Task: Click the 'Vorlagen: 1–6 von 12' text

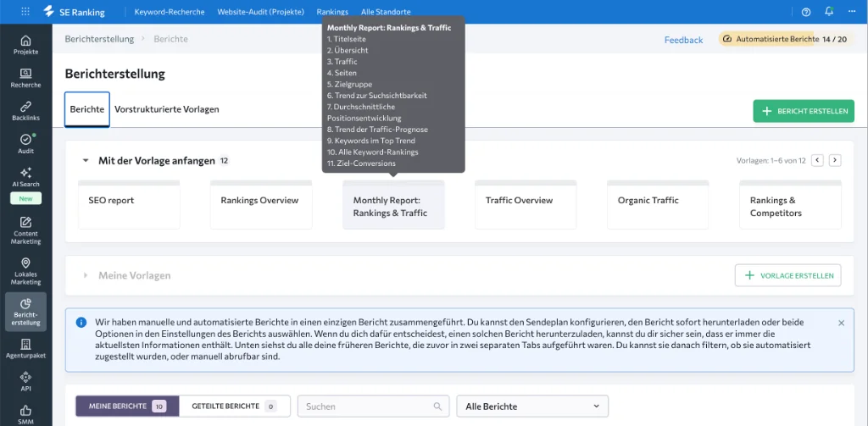Action: [771, 161]
